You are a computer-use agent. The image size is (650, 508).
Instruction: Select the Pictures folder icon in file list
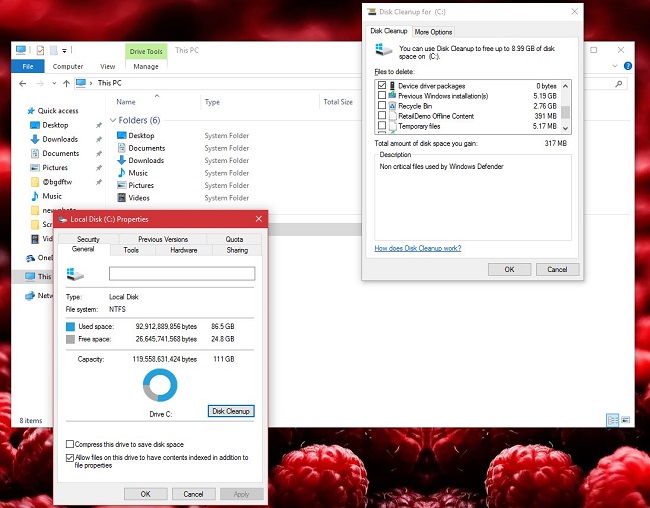121,185
